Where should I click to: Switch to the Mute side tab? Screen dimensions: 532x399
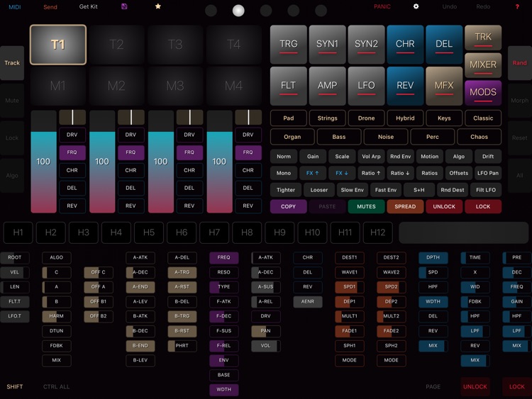[x=12, y=101]
